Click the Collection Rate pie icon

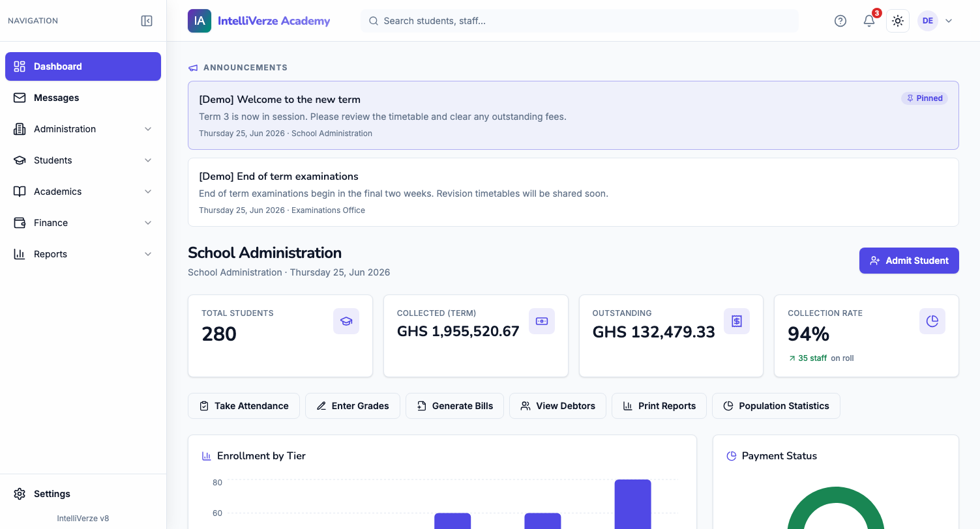(x=932, y=321)
